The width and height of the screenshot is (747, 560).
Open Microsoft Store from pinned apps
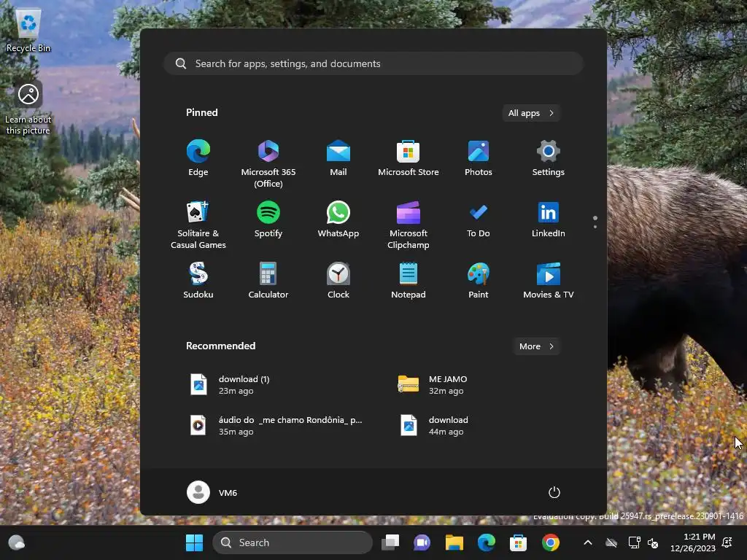[x=409, y=158]
